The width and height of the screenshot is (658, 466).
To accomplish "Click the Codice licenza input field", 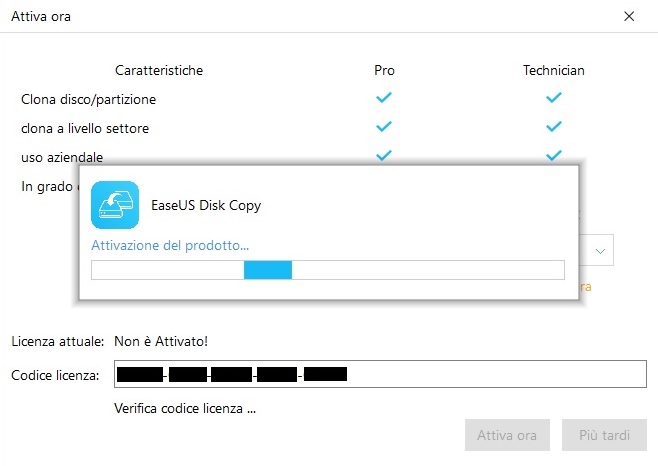I will point(380,374).
